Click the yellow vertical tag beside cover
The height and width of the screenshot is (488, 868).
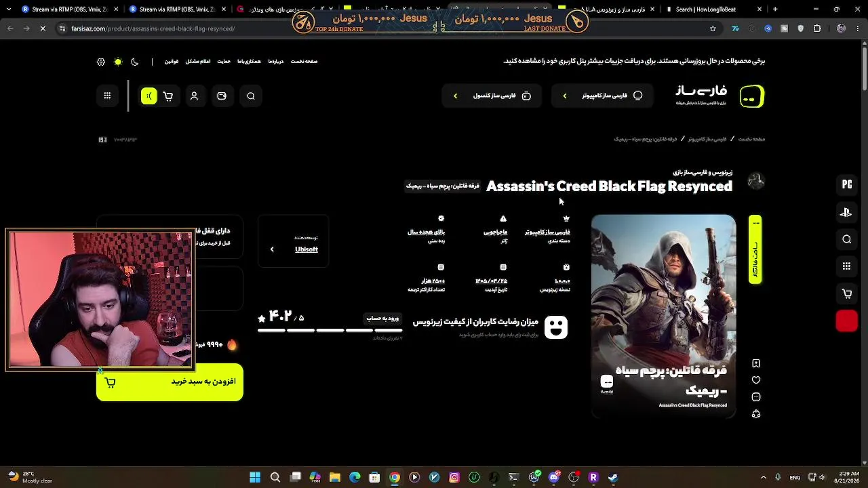[755, 249]
